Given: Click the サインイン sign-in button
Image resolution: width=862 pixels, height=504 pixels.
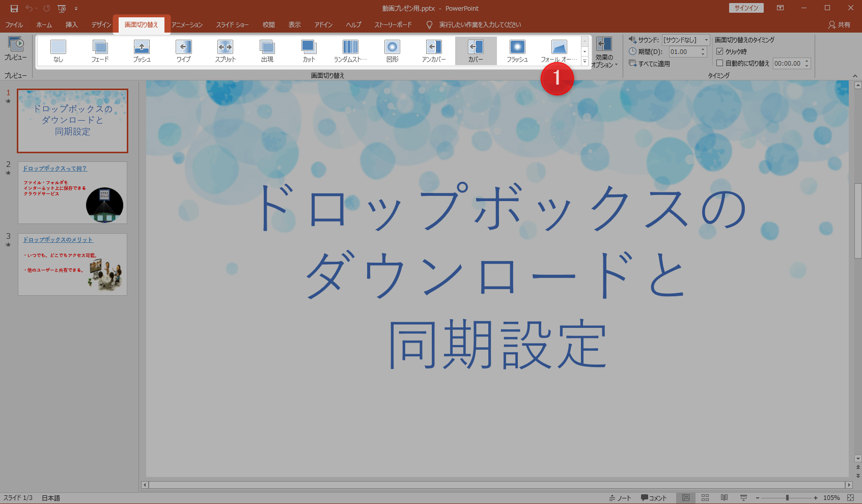Looking at the screenshot, I should [x=746, y=8].
